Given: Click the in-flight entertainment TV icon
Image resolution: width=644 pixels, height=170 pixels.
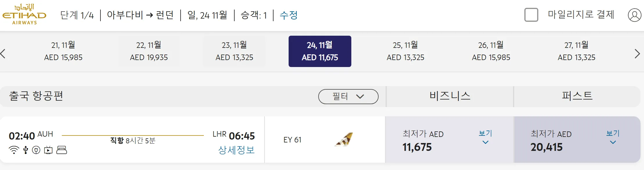Looking at the screenshot, I should click(x=48, y=150).
